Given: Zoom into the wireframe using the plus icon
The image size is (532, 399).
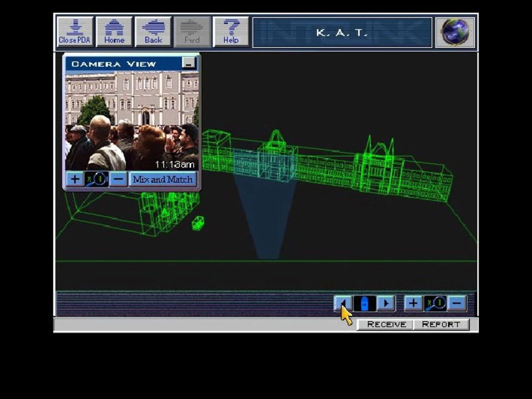Looking at the screenshot, I should tap(413, 304).
